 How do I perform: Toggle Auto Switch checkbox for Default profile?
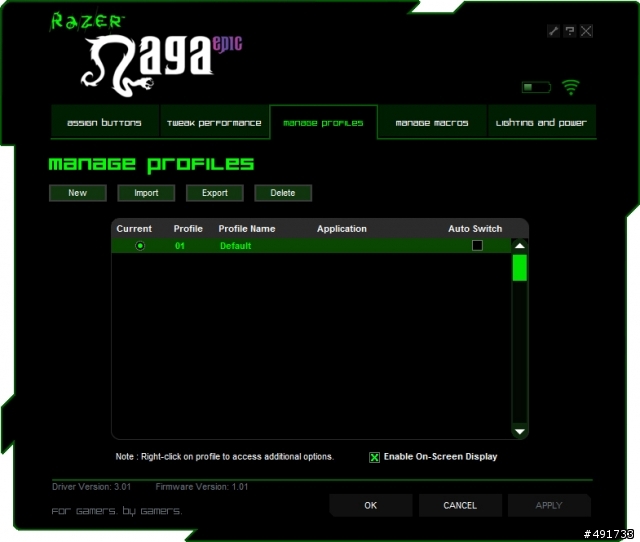coord(477,245)
